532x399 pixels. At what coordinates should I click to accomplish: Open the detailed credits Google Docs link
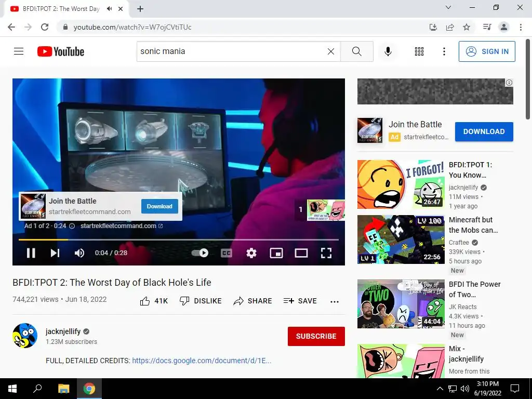202,361
